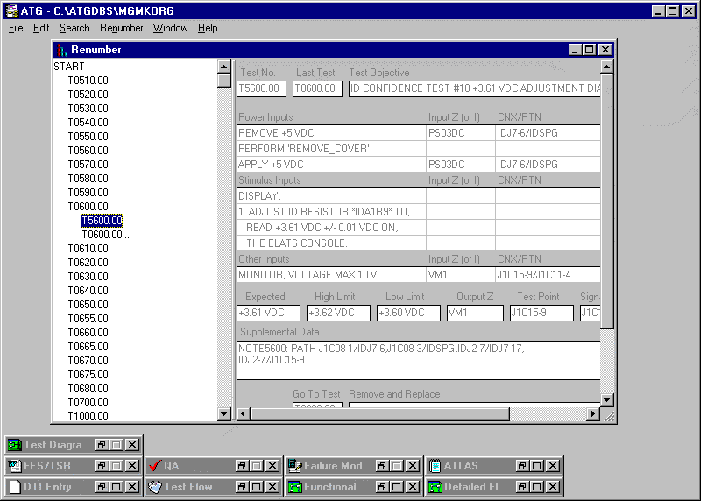The height and width of the screenshot is (501, 701).
Task: Click the tree list scroll up arrow
Action: [224, 67]
